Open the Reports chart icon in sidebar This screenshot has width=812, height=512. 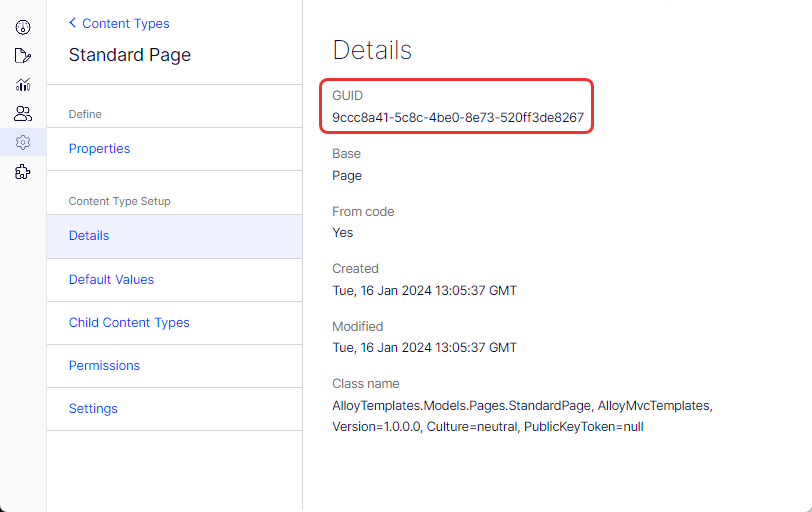coord(23,84)
